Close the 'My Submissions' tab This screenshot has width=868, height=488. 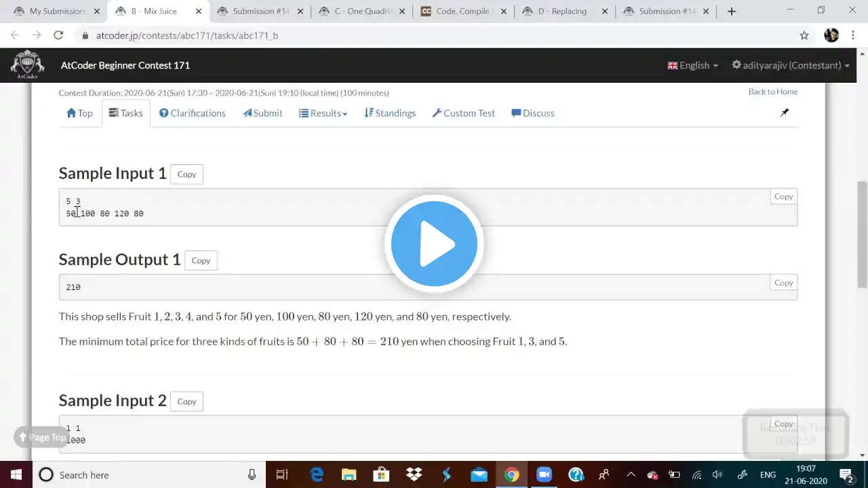tap(97, 11)
